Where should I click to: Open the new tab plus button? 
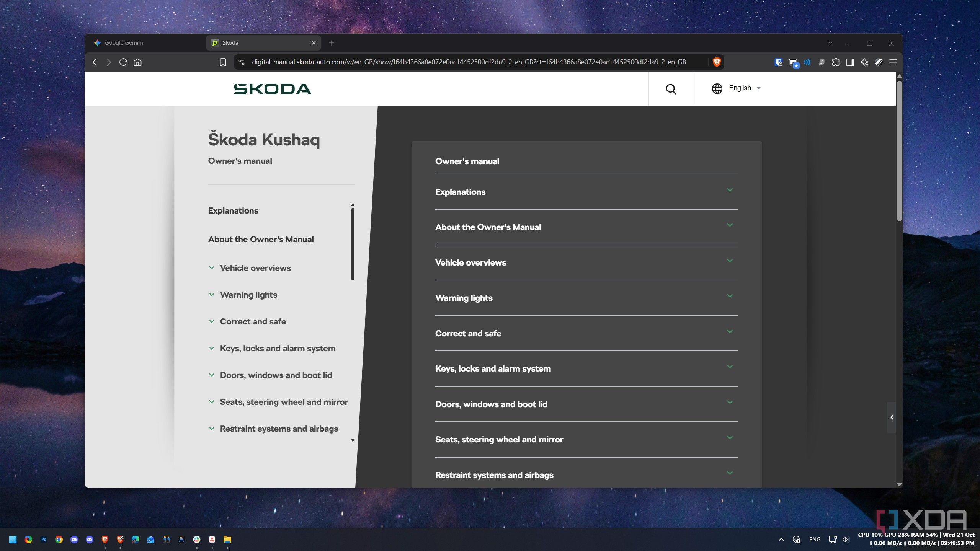[x=332, y=43]
